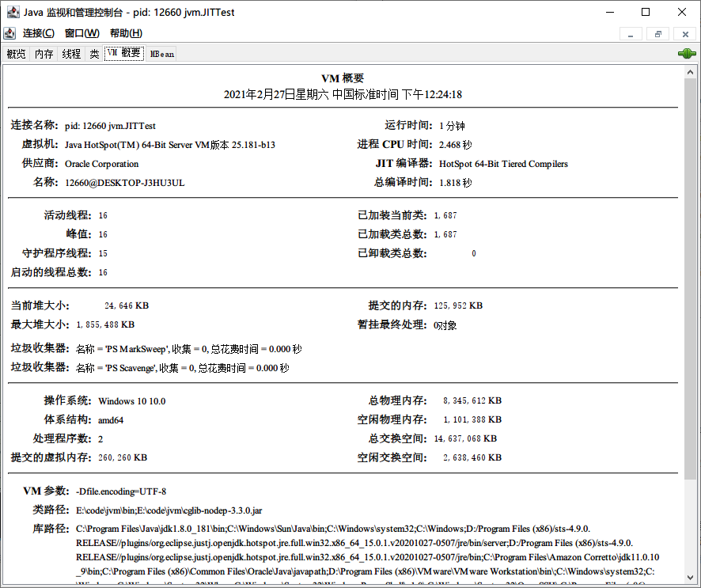Click the date line 2021年2月27日星期六
Viewport: 701px width, 588px height.
pyautogui.click(x=343, y=94)
